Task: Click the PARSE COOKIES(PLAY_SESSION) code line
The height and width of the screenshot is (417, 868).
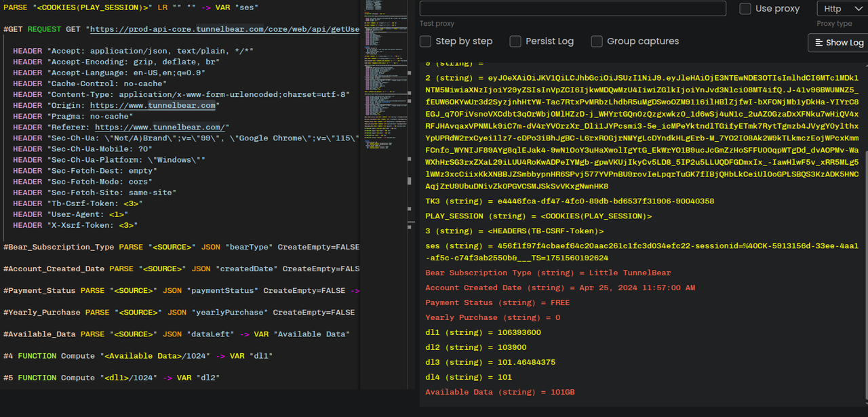Action: [130, 7]
